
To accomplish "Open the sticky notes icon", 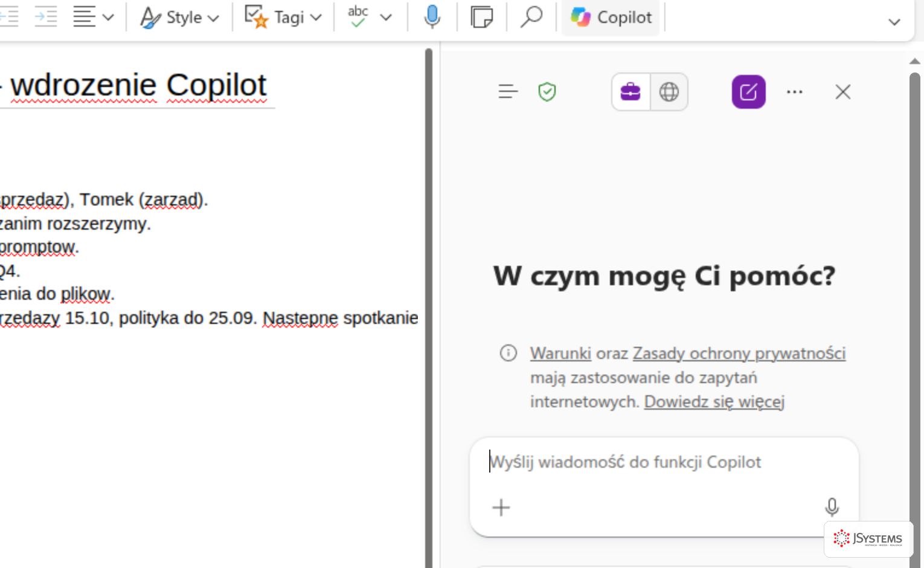I will click(481, 17).
